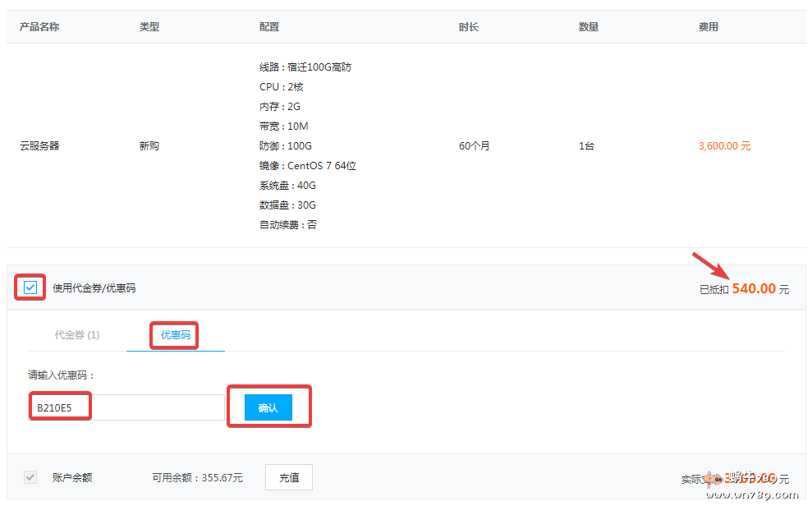Select the 优惠码 tab
Image resolution: width=812 pixels, height=506 pixels.
tap(174, 335)
